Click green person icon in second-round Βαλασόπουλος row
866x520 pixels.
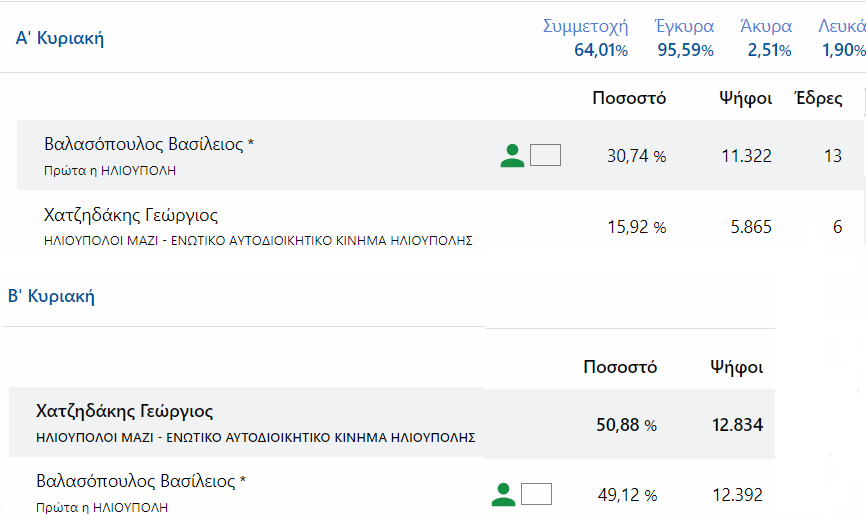(x=503, y=494)
